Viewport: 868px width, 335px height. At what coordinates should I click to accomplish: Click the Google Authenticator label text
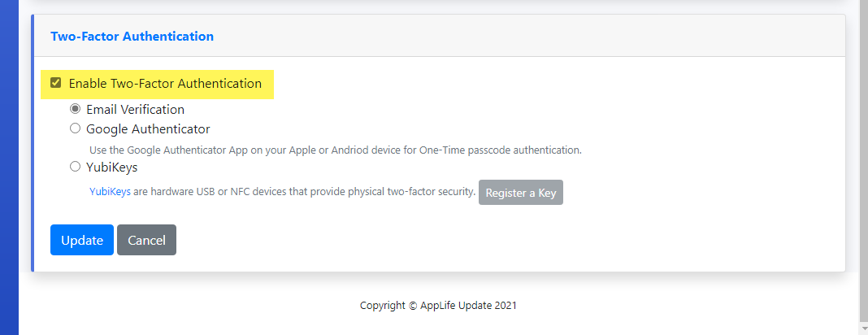149,129
